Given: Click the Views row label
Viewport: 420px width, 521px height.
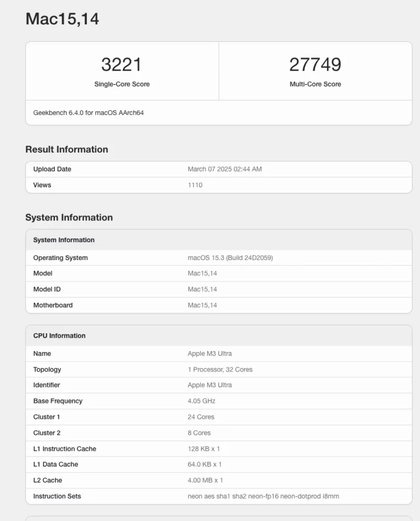Looking at the screenshot, I should click(42, 185).
